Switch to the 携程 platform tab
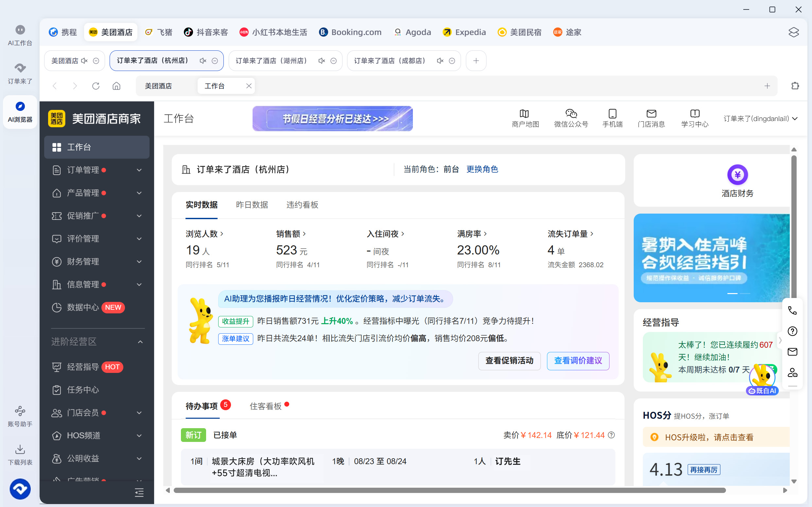This screenshot has height=507, width=812. click(63, 32)
